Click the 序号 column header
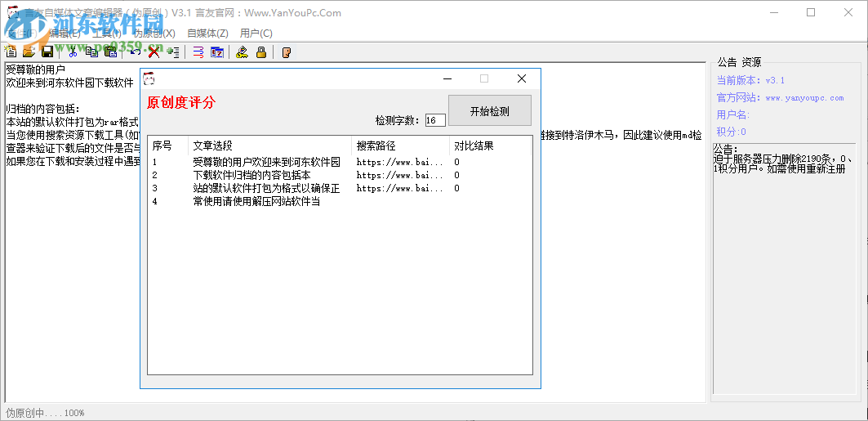This screenshot has height=421, width=868. pyautogui.click(x=168, y=146)
